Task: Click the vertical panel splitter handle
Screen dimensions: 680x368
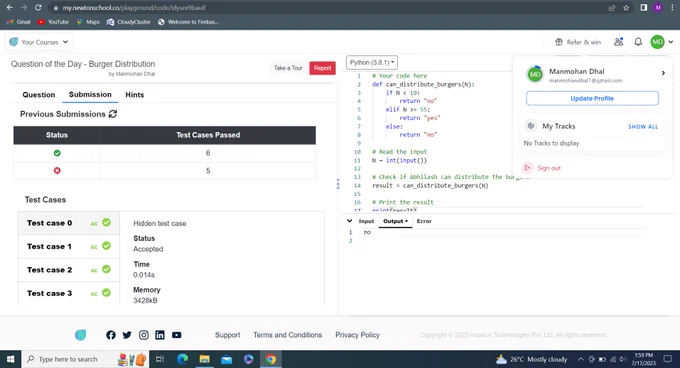Action: click(x=338, y=184)
